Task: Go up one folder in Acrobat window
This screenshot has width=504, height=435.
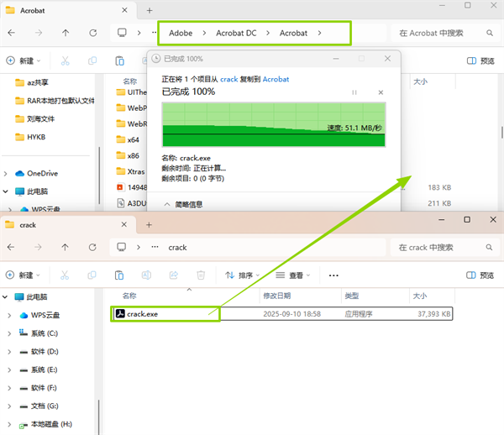Action: [66, 33]
